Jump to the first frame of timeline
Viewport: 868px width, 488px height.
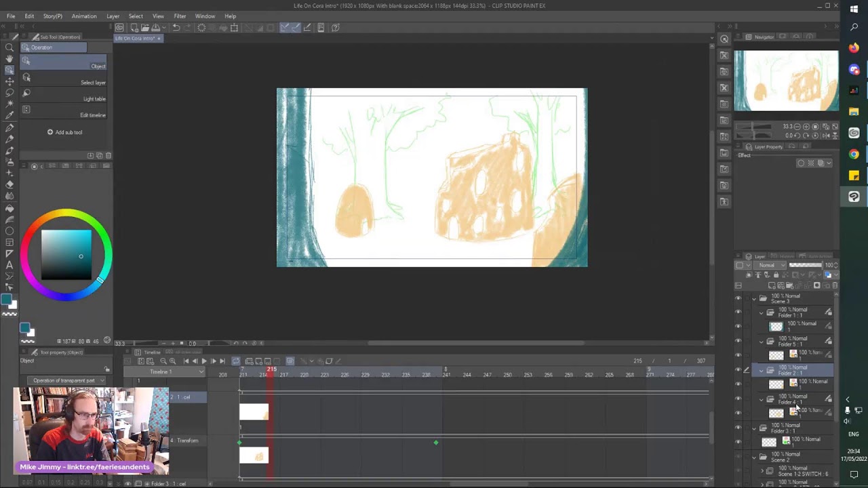186,361
